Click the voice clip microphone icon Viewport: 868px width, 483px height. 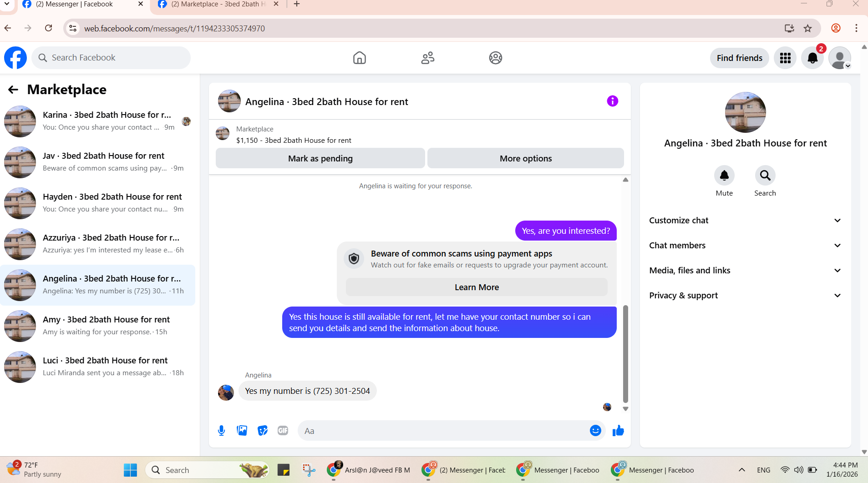(x=221, y=430)
